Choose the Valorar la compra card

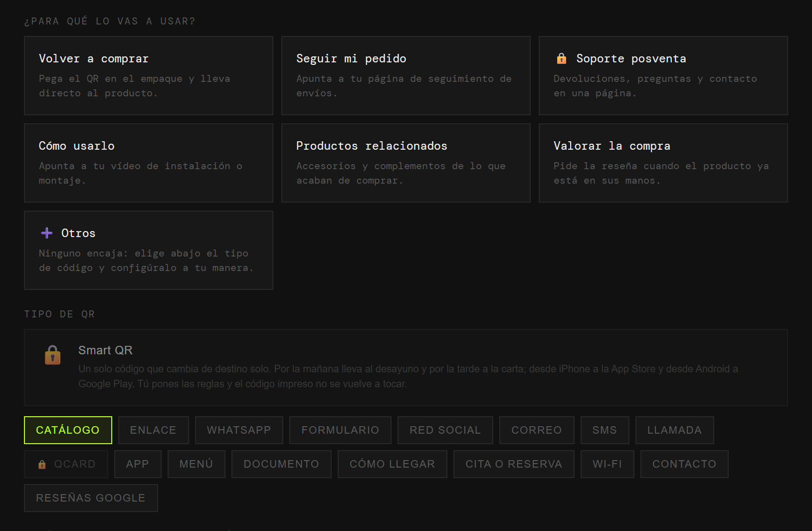[x=663, y=163]
